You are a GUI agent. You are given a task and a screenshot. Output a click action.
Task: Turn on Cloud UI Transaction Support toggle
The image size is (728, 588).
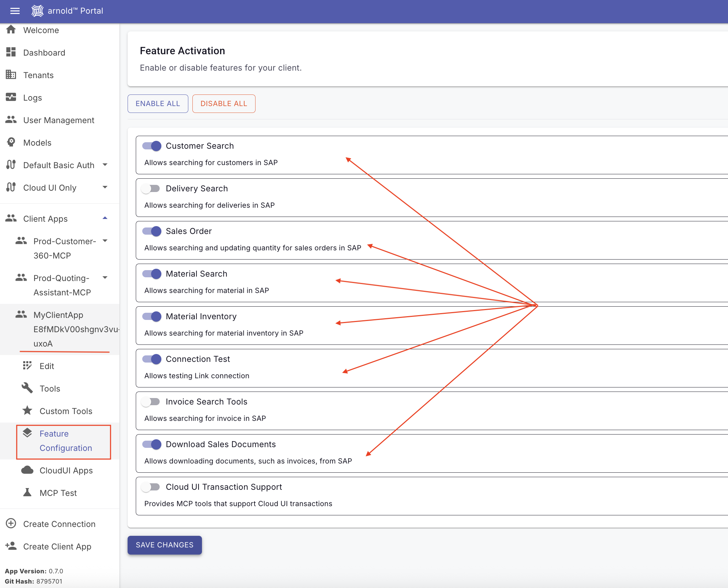click(150, 487)
